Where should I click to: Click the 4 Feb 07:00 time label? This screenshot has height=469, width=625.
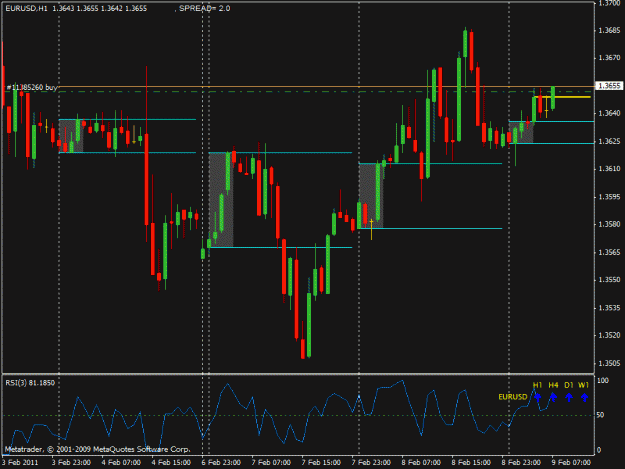(x=121, y=463)
